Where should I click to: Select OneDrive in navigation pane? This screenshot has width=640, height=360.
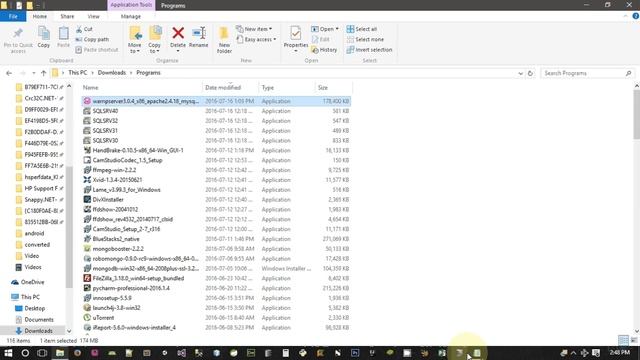tap(33, 282)
